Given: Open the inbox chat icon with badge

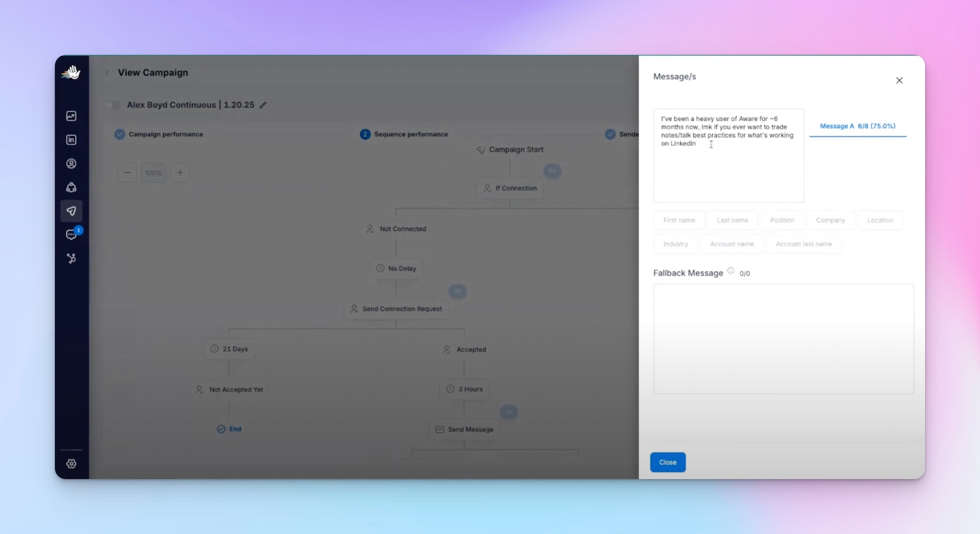Looking at the screenshot, I should tap(71, 234).
